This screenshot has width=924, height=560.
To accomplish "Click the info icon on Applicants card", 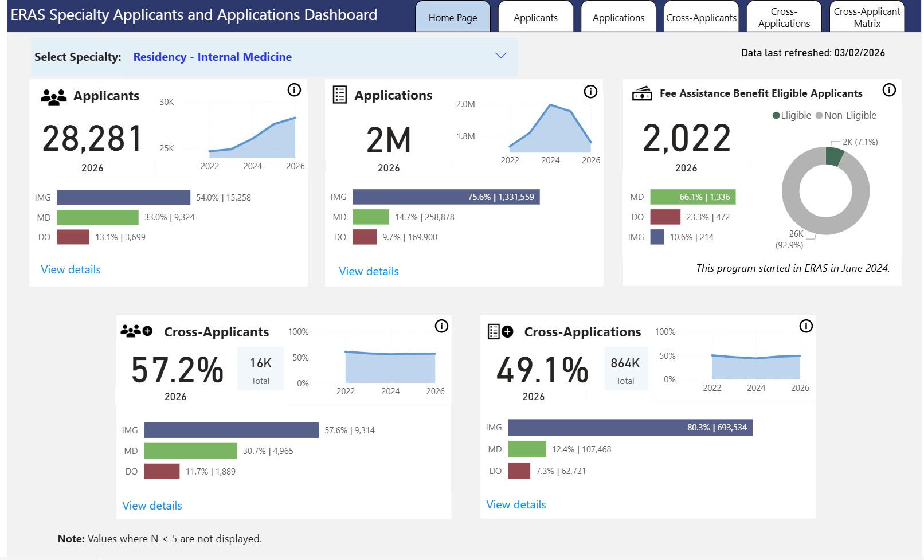I will [x=294, y=90].
